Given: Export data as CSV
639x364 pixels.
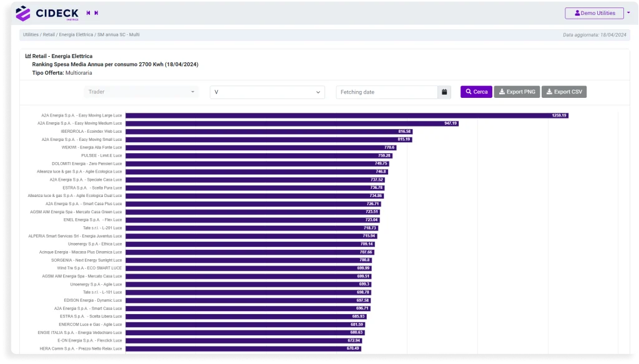Looking at the screenshot, I should tap(564, 92).
